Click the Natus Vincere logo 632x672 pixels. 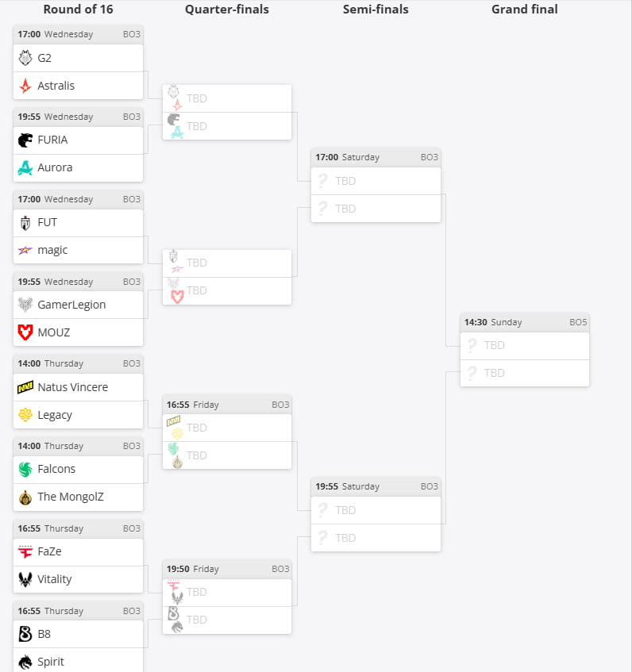coord(25,387)
